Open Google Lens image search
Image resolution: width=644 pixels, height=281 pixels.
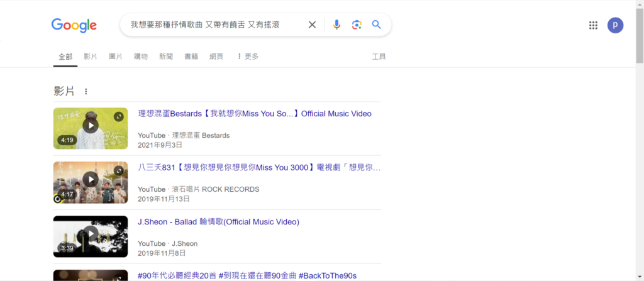point(357,25)
